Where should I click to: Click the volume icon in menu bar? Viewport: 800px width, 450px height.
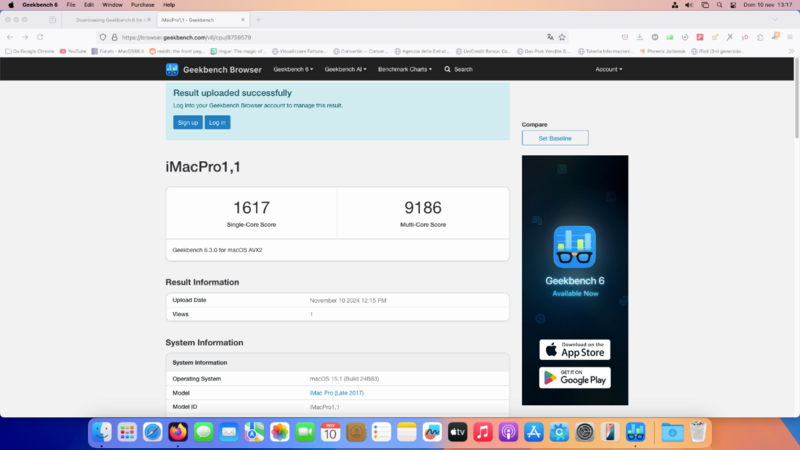[689, 5]
